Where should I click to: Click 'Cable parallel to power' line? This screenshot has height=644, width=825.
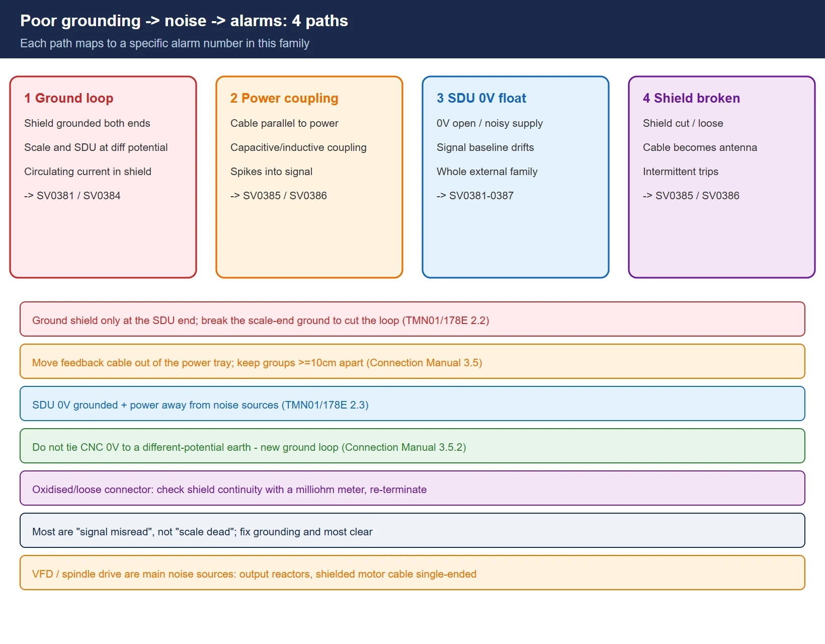click(284, 123)
